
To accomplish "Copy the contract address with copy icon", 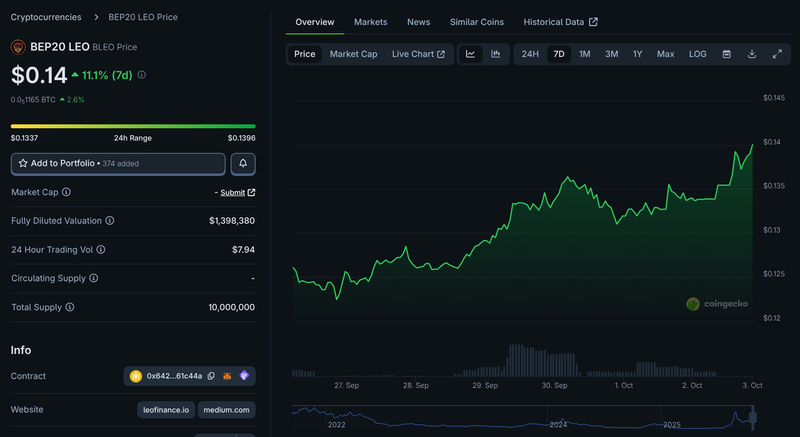I will pyautogui.click(x=211, y=376).
